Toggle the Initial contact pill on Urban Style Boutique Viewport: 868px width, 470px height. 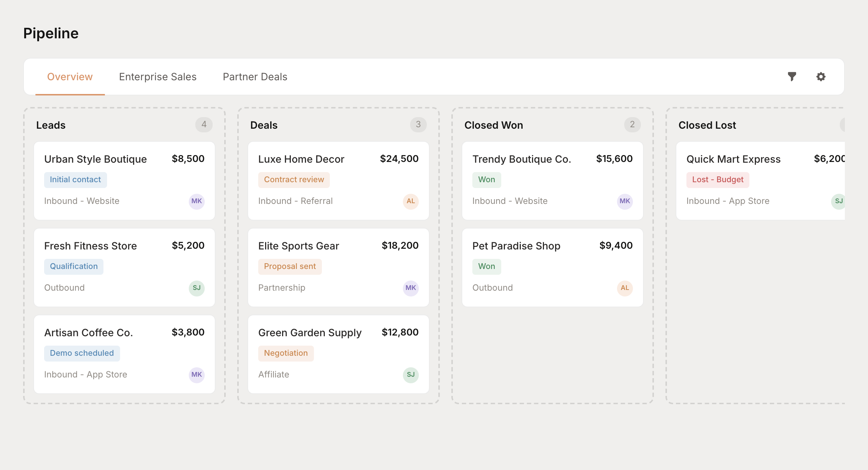(x=75, y=179)
